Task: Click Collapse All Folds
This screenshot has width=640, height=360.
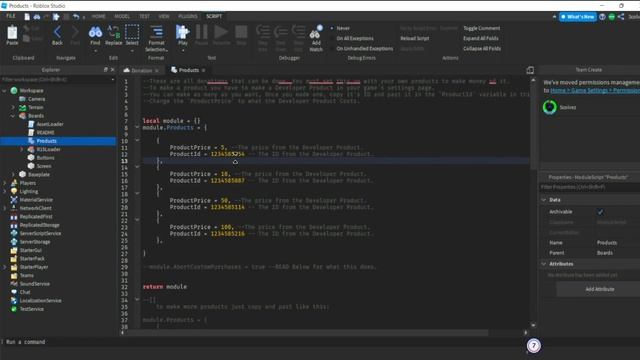Action: point(482,49)
